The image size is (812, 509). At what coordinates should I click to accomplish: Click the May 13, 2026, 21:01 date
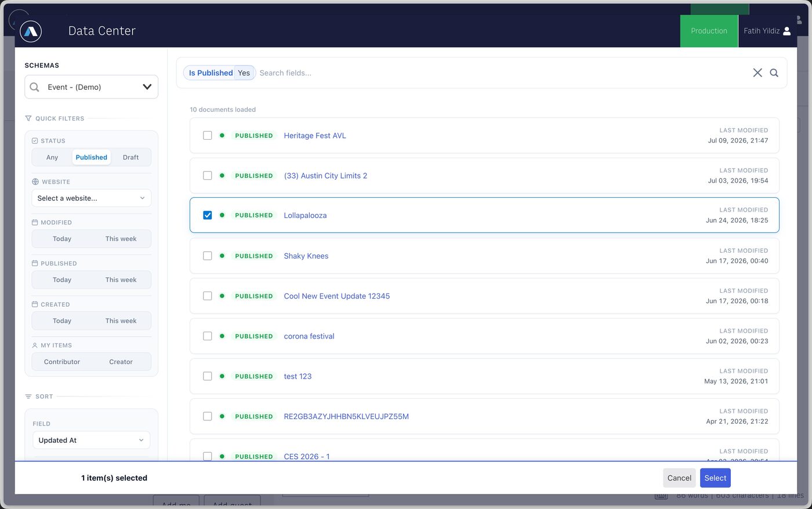[736, 381]
